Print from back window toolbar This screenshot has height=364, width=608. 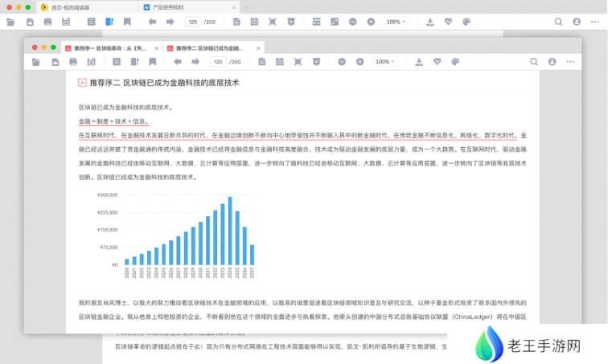pos(47,22)
